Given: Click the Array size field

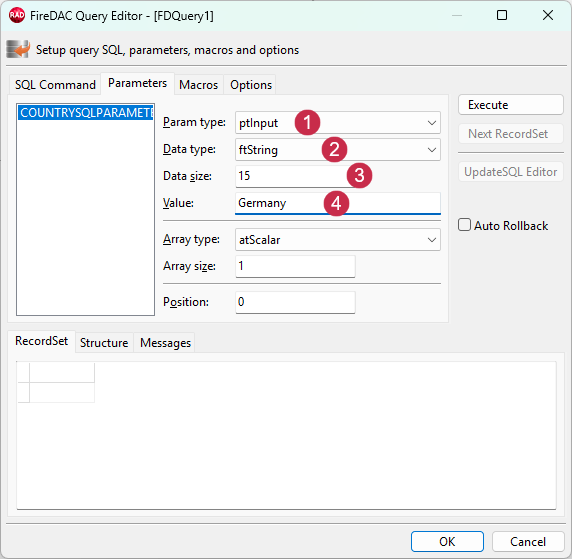Looking at the screenshot, I should pyautogui.click(x=295, y=266).
